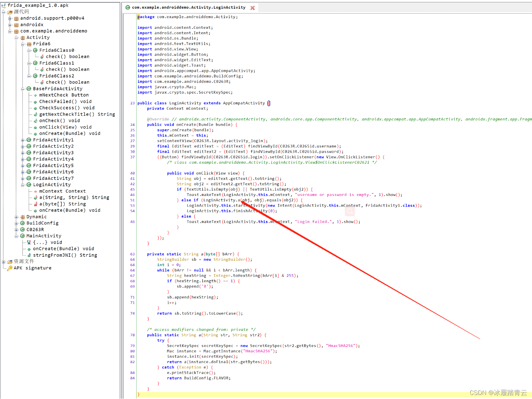Click the a(String, String) static method icon
Viewport: 532px width, 399px height.
coord(35,198)
